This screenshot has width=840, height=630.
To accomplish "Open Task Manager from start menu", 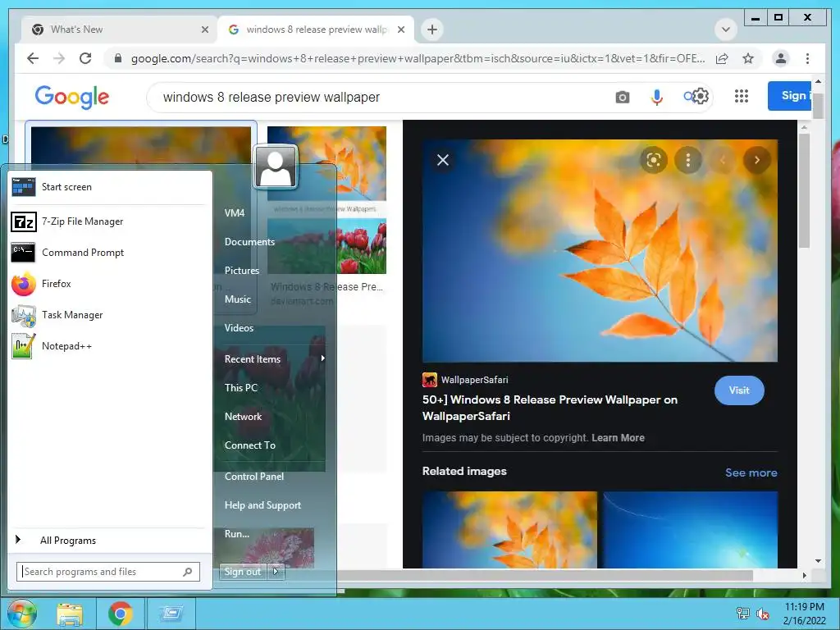I will (x=110, y=314).
